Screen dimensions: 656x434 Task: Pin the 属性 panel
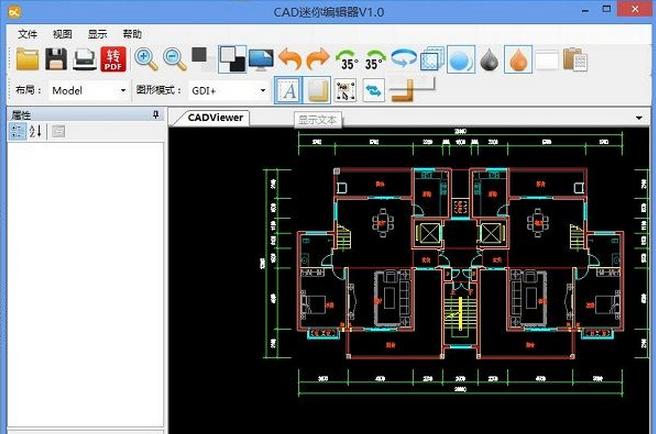(155, 116)
